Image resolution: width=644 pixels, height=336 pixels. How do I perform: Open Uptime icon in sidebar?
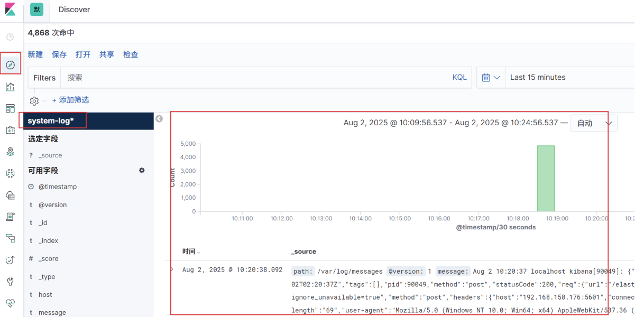click(10, 260)
